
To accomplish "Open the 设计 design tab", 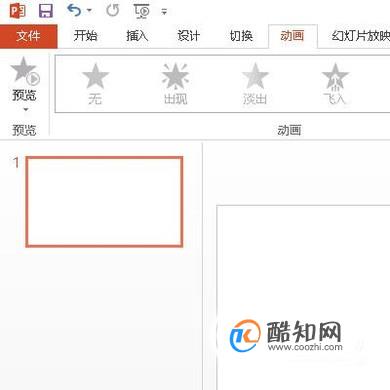I will point(188,35).
